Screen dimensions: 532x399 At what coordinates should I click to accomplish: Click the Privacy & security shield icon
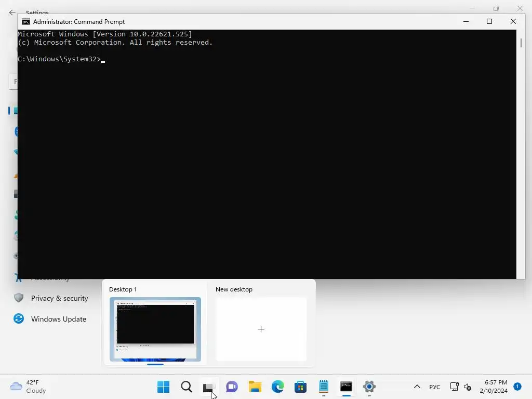(x=19, y=298)
